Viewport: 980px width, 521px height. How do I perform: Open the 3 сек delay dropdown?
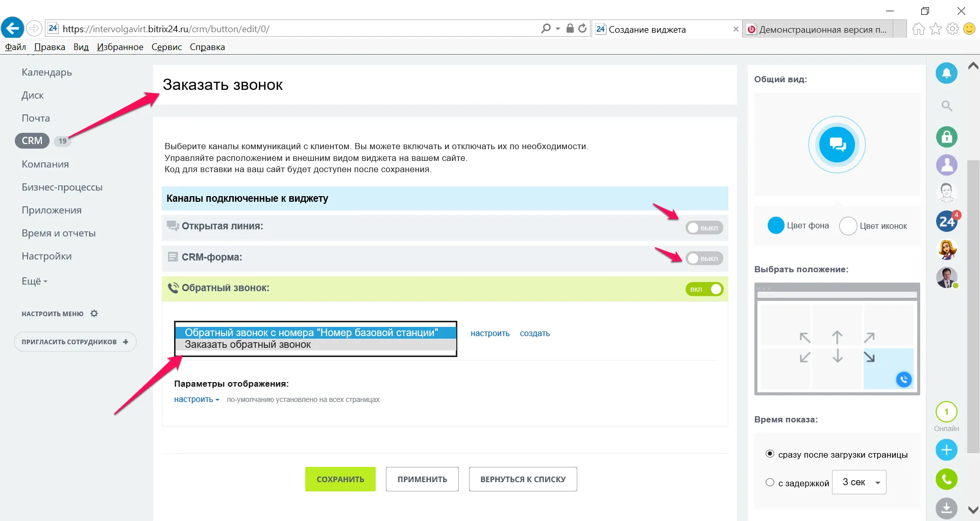tap(859, 482)
